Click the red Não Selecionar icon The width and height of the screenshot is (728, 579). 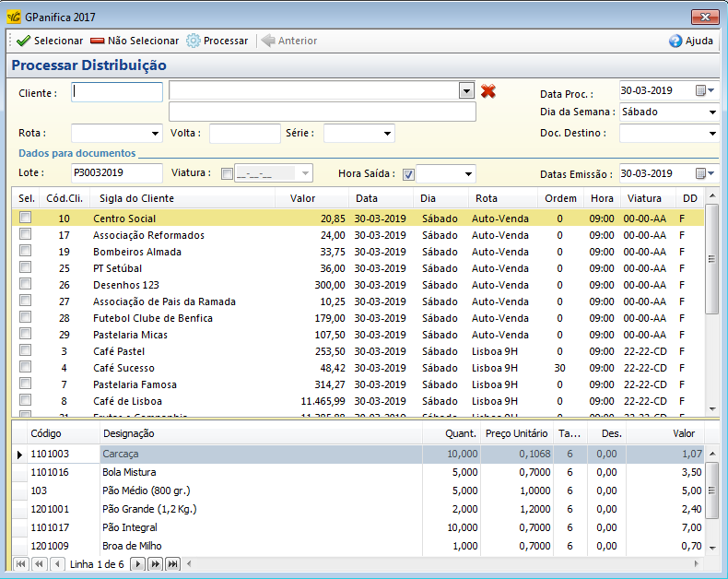tap(97, 41)
